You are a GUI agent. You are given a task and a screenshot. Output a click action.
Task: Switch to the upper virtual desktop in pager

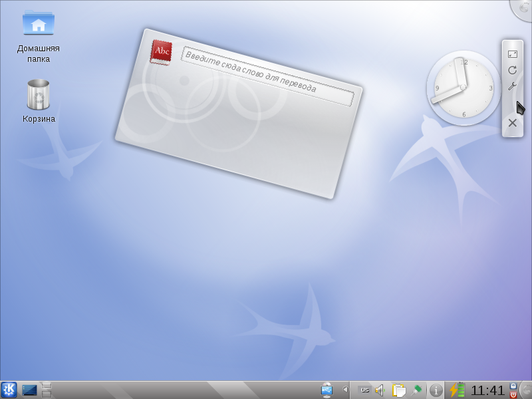coord(47,386)
